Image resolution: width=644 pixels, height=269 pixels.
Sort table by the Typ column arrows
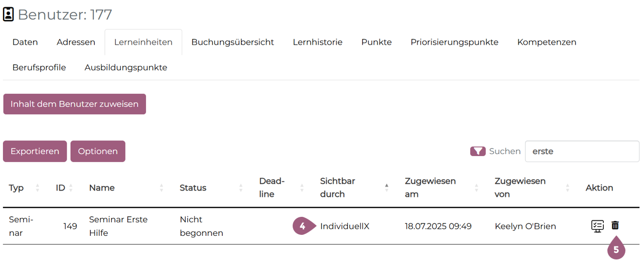[38, 188]
